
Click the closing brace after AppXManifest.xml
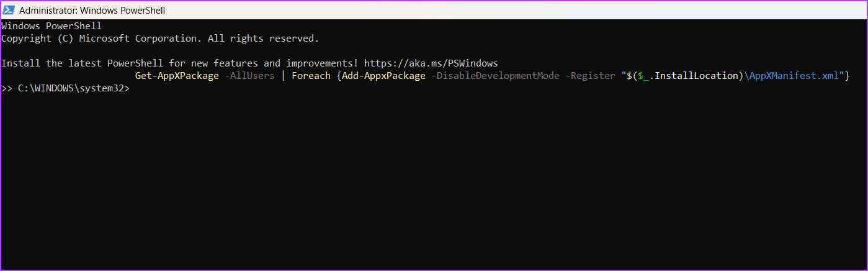click(846, 76)
